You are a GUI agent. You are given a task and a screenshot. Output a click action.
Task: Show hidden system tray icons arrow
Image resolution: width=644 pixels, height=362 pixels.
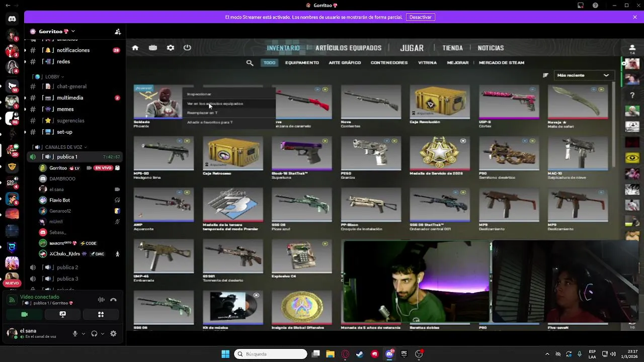547,354
